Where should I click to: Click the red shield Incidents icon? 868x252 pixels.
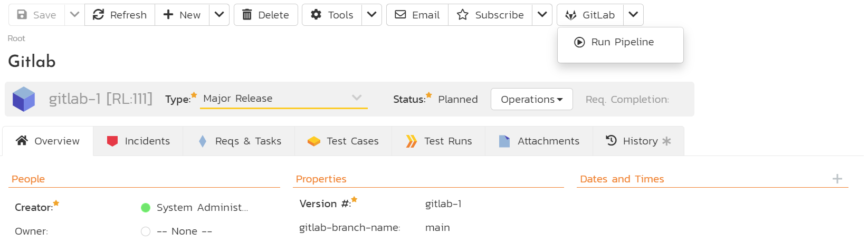pos(112,141)
